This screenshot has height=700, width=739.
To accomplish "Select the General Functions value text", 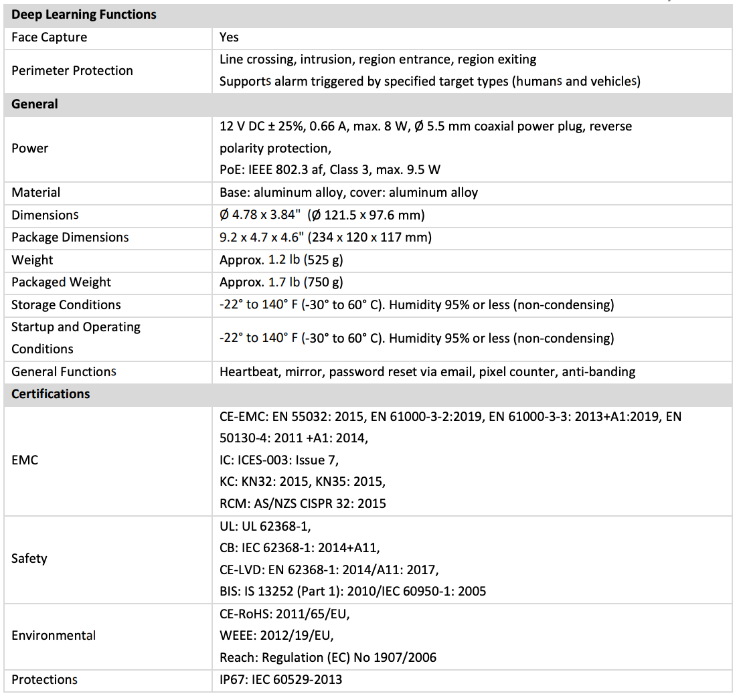I will pyautogui.click(x=428, y=371).
